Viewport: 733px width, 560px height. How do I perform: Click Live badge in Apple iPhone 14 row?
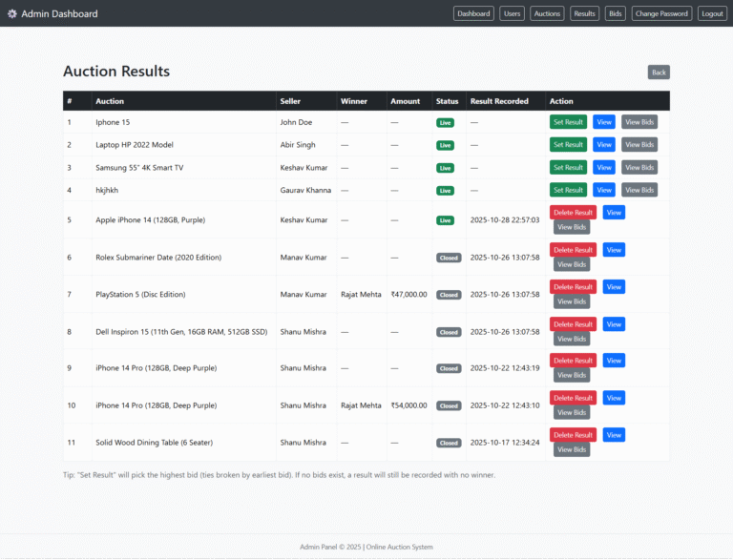click(445, 220)
